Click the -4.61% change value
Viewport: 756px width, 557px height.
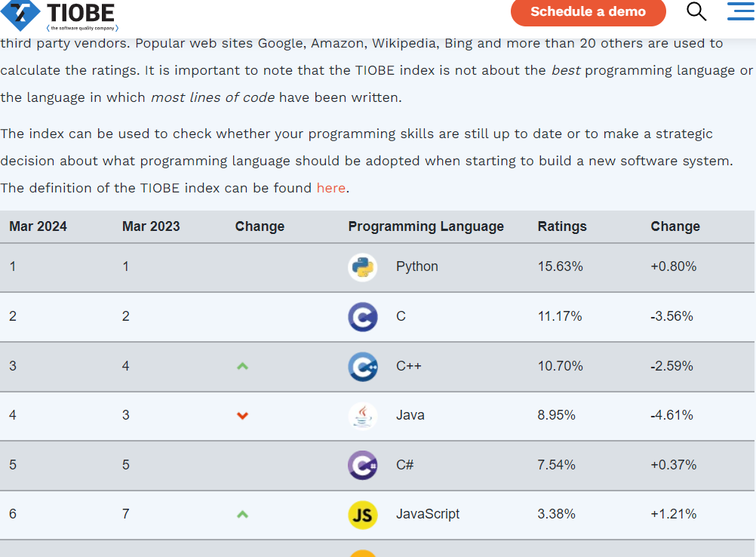pos(671,415)
